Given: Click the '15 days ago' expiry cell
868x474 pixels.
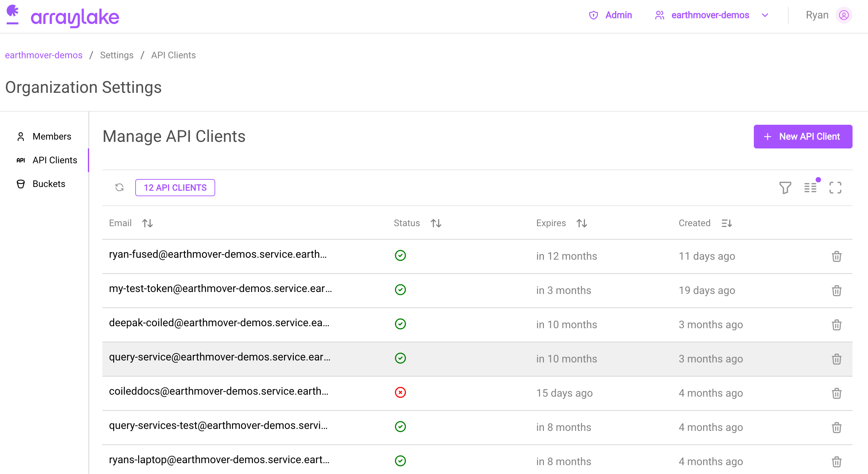Looking at the screenshot, I should click(564, 393).
